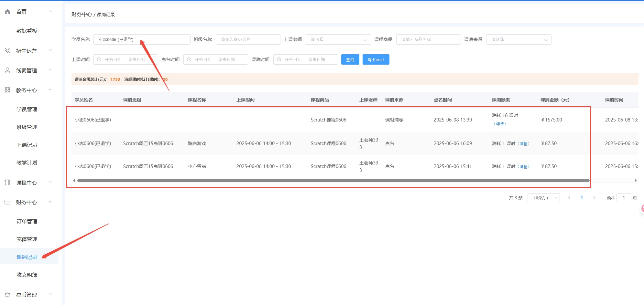Click the 课程中心 book icon

[7, 183]
